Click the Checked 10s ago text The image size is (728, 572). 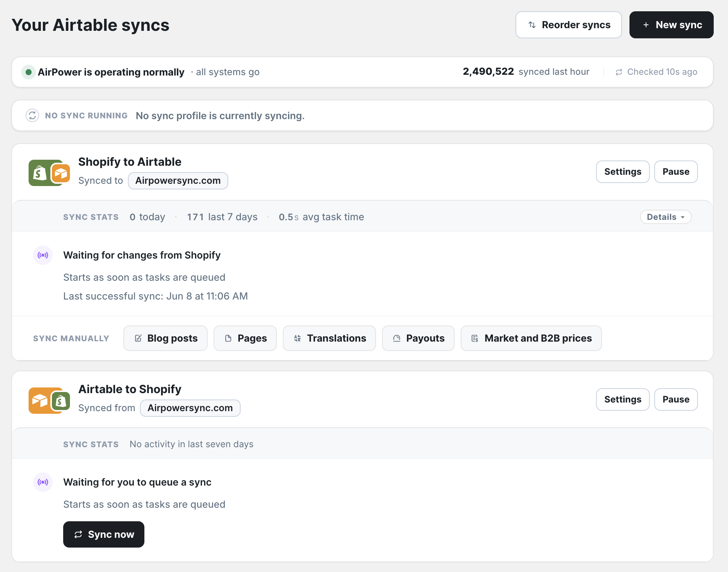[x=662, y=72]
